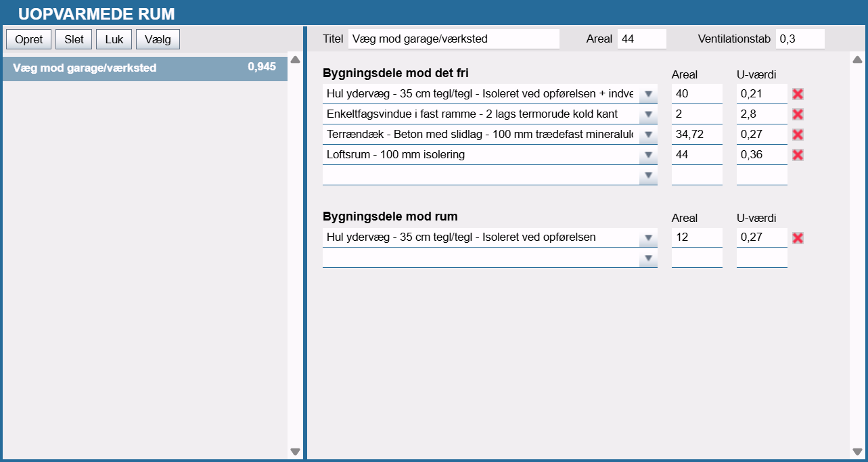Image resolution: width=868 pixels, height=462 pixels.
Task: Click into the Titel text field
Action: pos(453,39)
